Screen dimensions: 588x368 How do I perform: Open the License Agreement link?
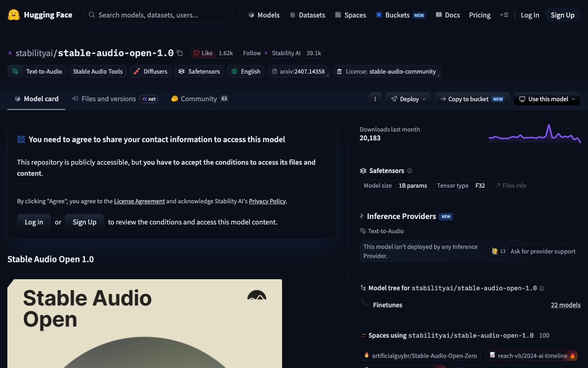(139, 201)
